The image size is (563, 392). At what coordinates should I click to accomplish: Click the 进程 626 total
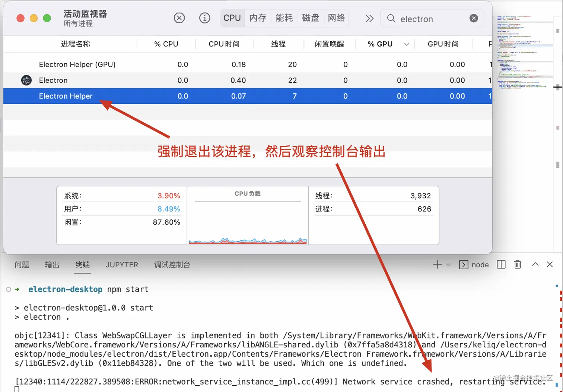click(x=373, y=209)
